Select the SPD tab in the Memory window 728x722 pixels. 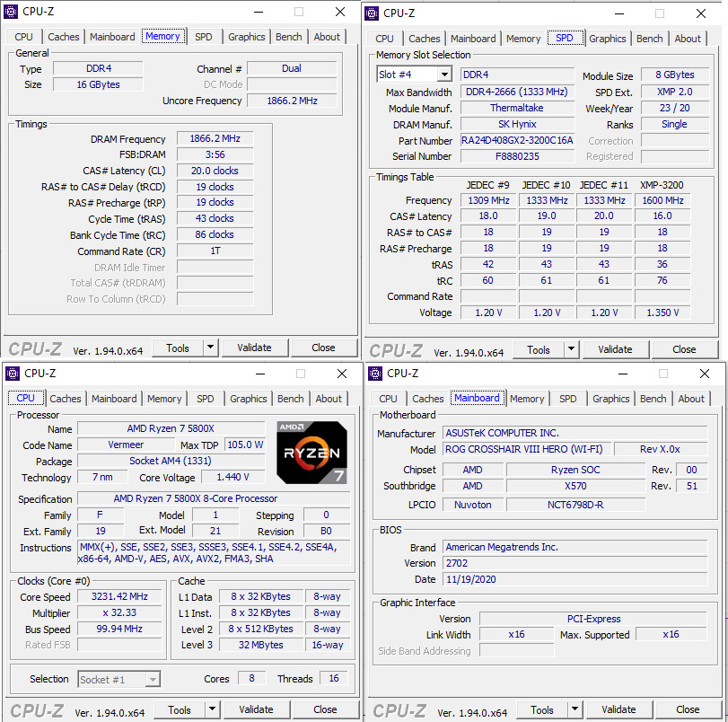pyautogui.click(x=204, y=37)
